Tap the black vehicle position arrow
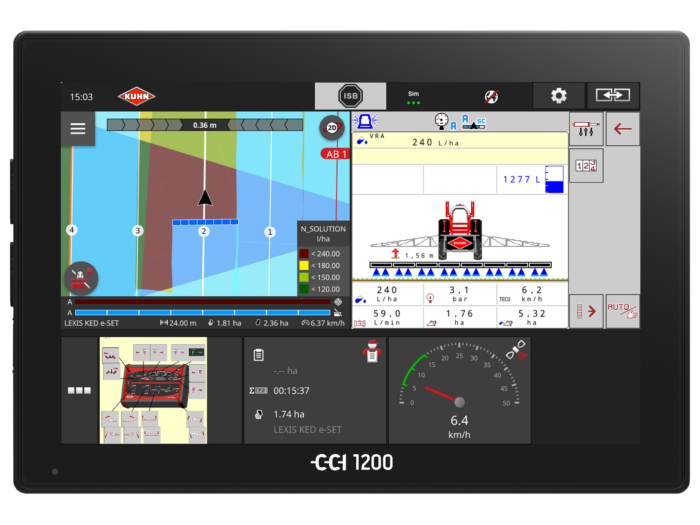This screenshot has width=700, height=525. coord(205,198)
